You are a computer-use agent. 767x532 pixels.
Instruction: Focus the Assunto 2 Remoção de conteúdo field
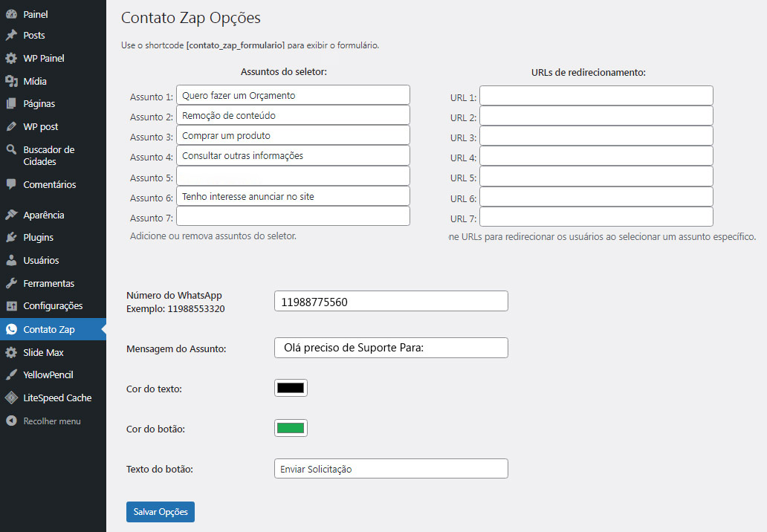tap(293, 115)
